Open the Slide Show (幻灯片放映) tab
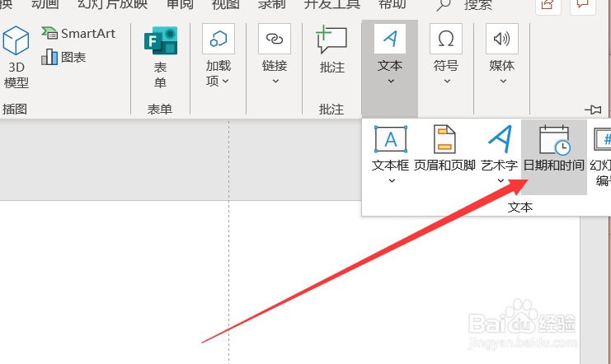 click(113, 5)
